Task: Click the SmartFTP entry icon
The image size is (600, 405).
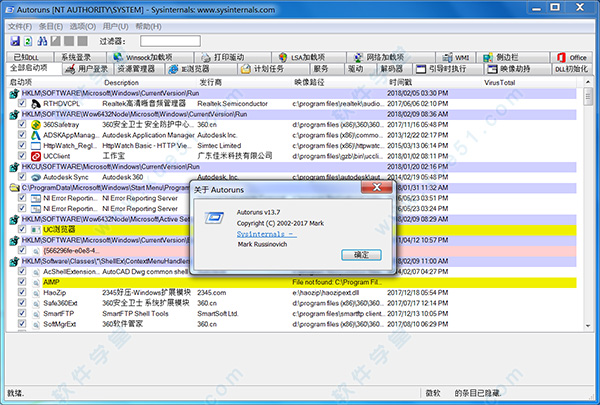Action: pos(36,314)
